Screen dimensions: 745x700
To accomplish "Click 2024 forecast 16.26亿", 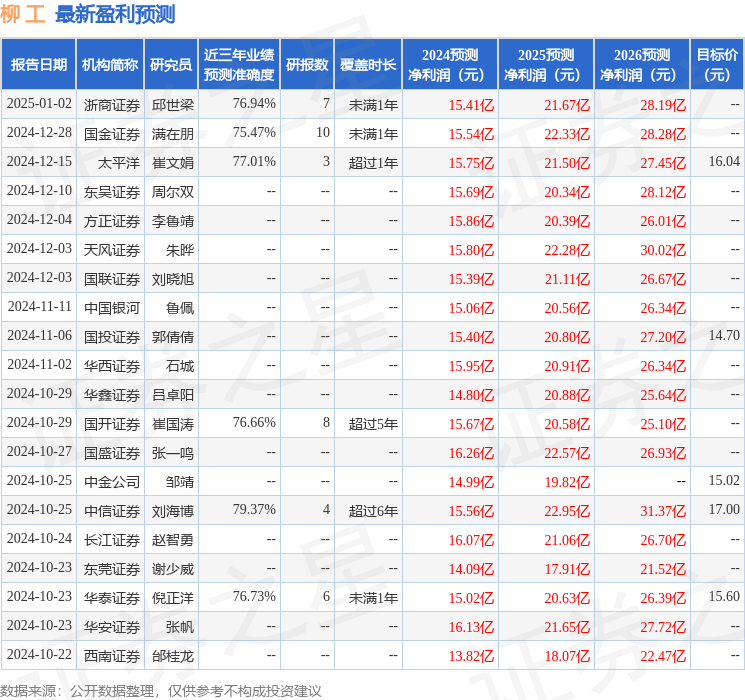I will tap(471, 453).
